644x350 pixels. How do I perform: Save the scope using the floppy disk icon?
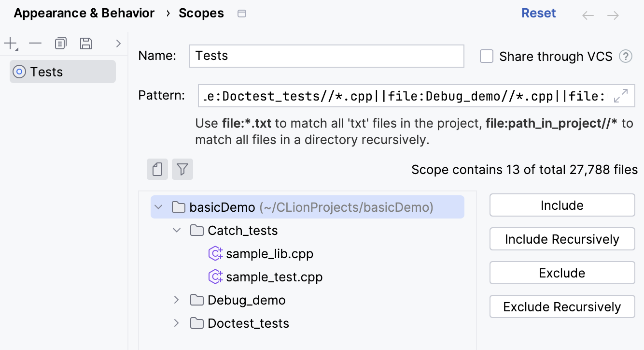coord(86,43)
